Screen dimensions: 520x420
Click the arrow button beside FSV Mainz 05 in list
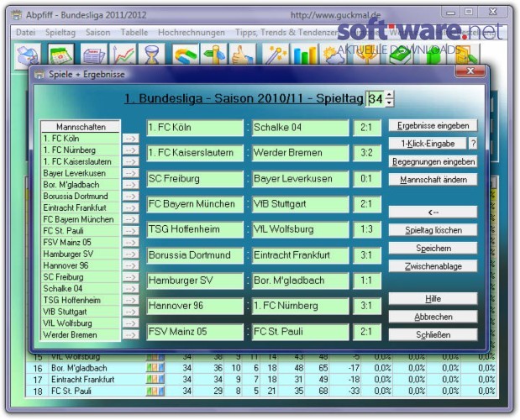tap(131, 243)
